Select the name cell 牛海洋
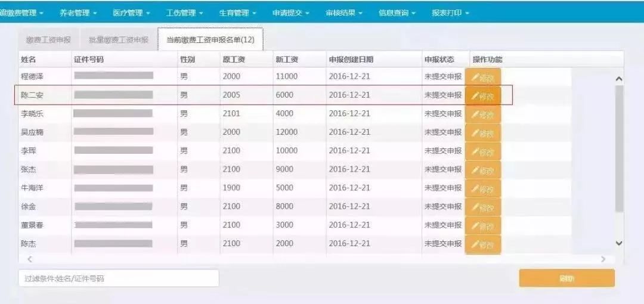 coord(32,188)
